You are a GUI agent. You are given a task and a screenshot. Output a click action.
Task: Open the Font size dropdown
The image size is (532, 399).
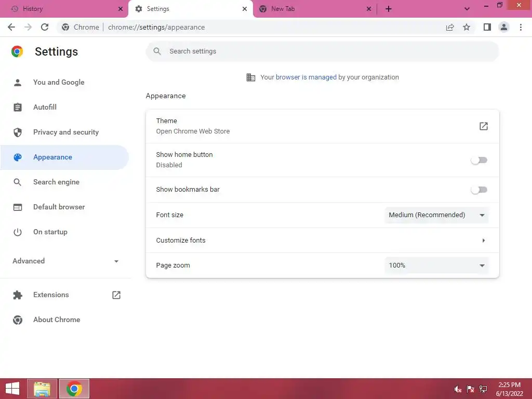[436, 215]
